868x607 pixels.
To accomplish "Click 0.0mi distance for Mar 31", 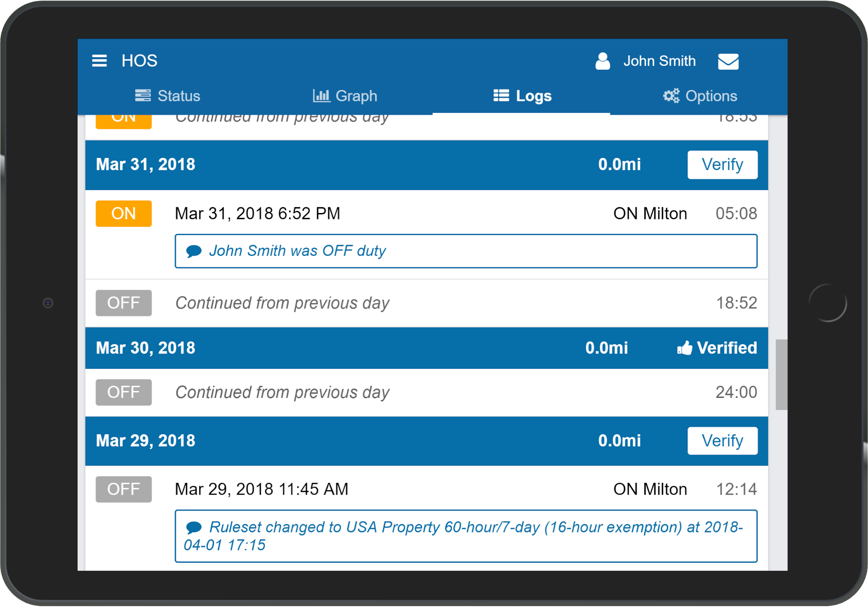I will (619, 165).
